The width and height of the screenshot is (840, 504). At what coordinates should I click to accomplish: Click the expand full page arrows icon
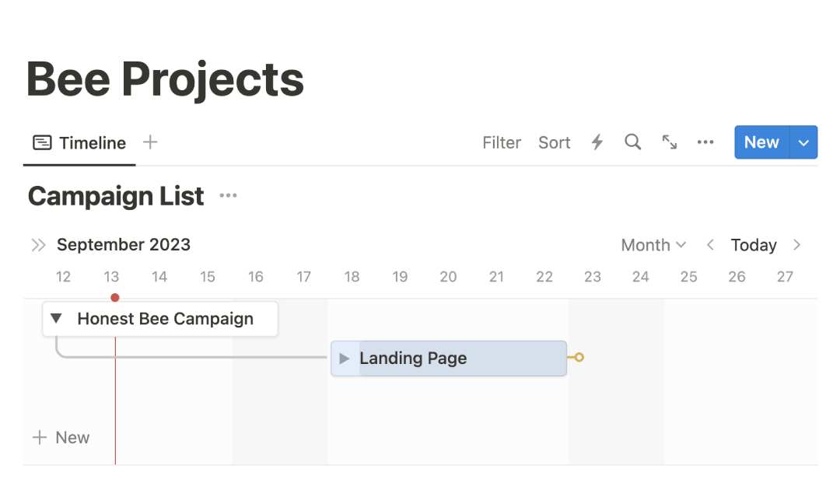click(670, 142)
